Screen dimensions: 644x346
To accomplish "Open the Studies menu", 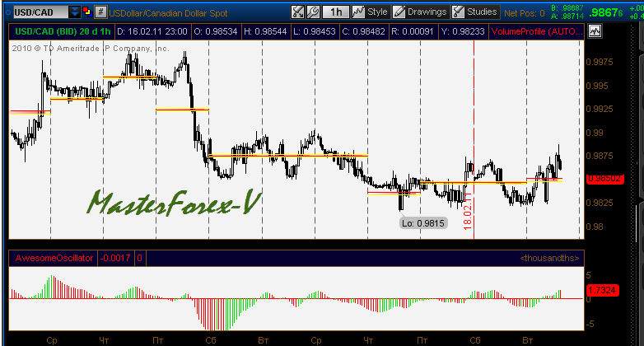I will pos(475,12).
